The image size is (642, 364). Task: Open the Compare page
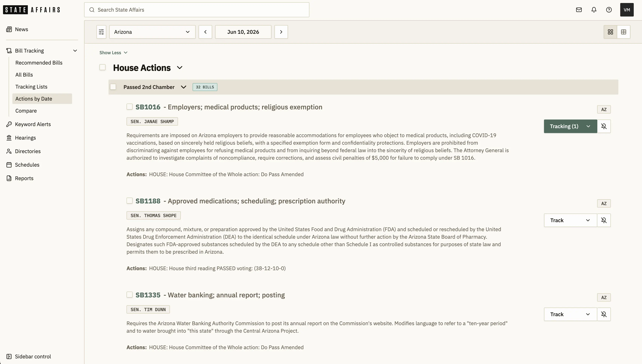26,111
